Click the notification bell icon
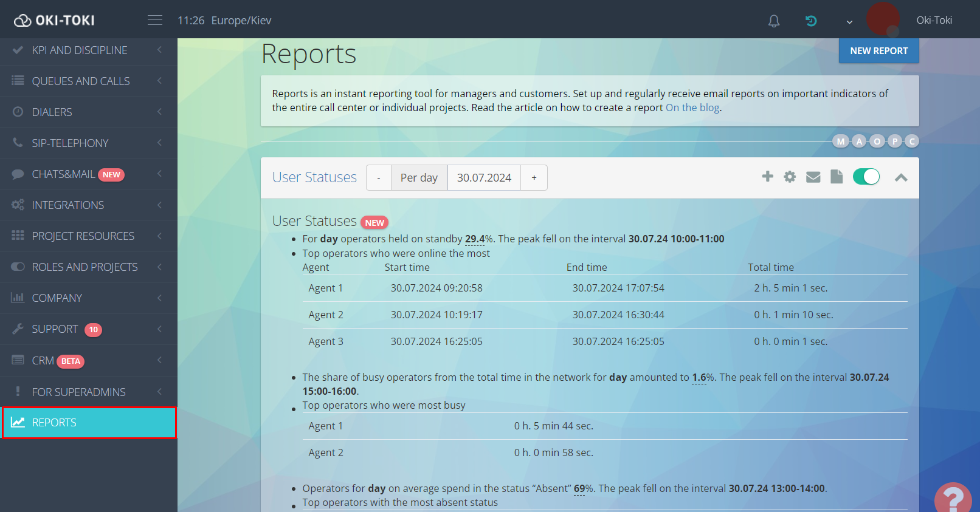 [x=773, y=21]
